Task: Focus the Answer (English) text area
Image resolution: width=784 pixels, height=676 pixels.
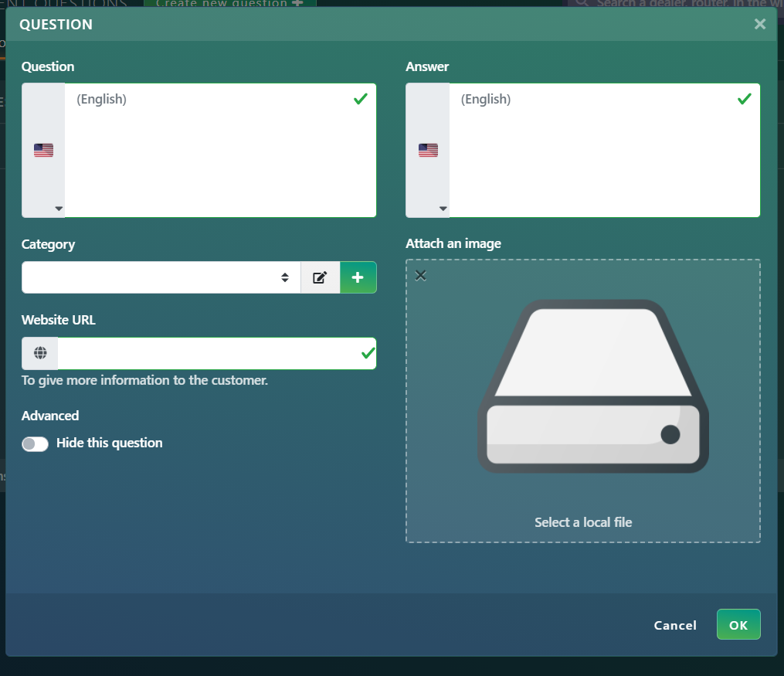Action: tap(605, 151)
